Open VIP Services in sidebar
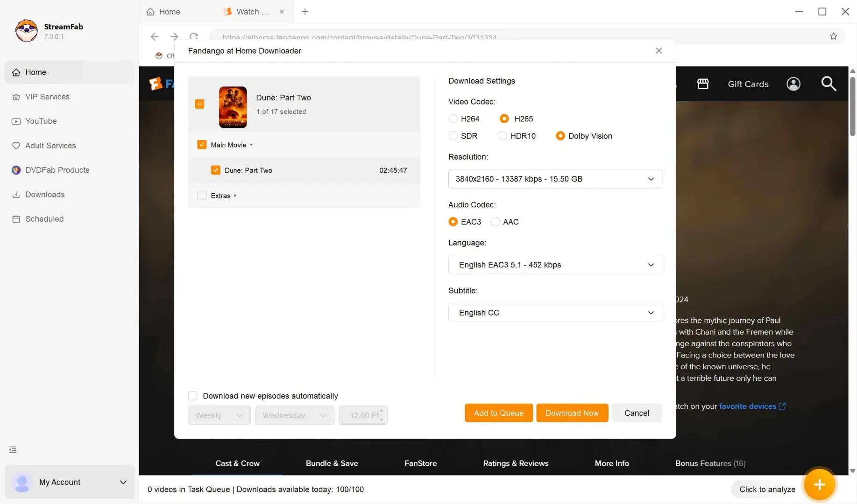857x504 pixels. click(x=70, y=97)
